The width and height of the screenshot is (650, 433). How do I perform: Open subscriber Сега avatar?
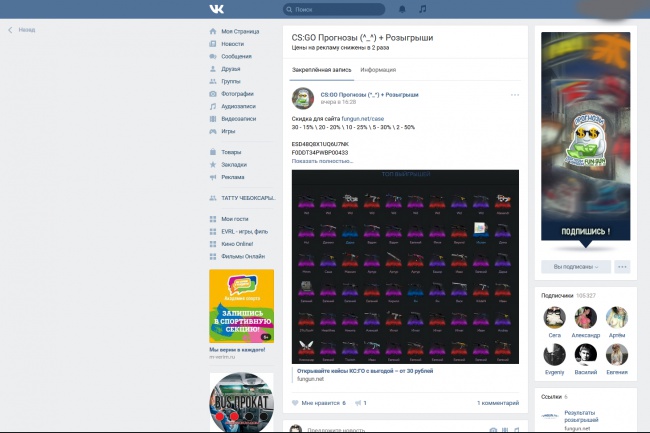click(x=555, y=317)
